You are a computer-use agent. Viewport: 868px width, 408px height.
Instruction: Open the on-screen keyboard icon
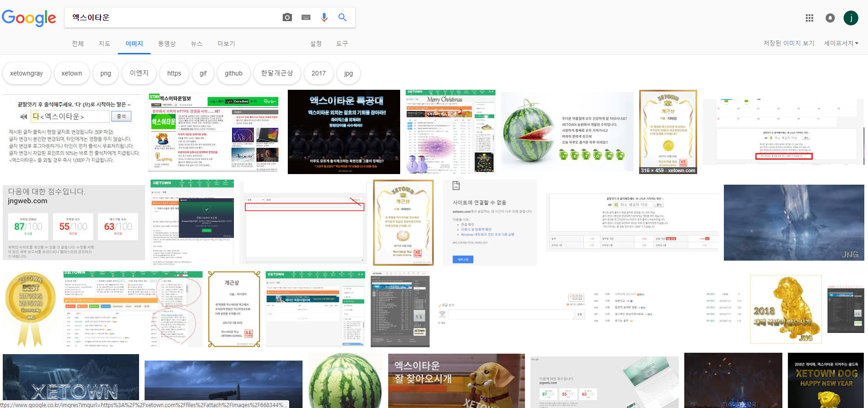pyautogui.click(x=306, y=17)
